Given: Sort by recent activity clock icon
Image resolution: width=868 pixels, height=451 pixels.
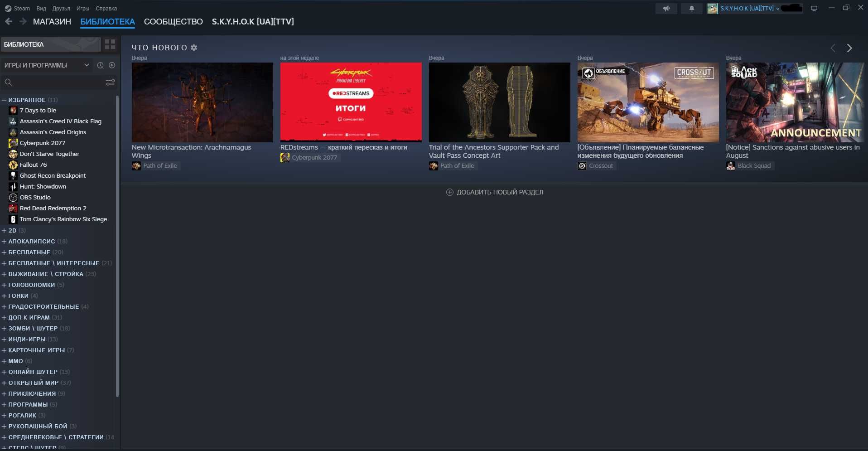Looking at the screenshot, I should [x=100, y=65].
